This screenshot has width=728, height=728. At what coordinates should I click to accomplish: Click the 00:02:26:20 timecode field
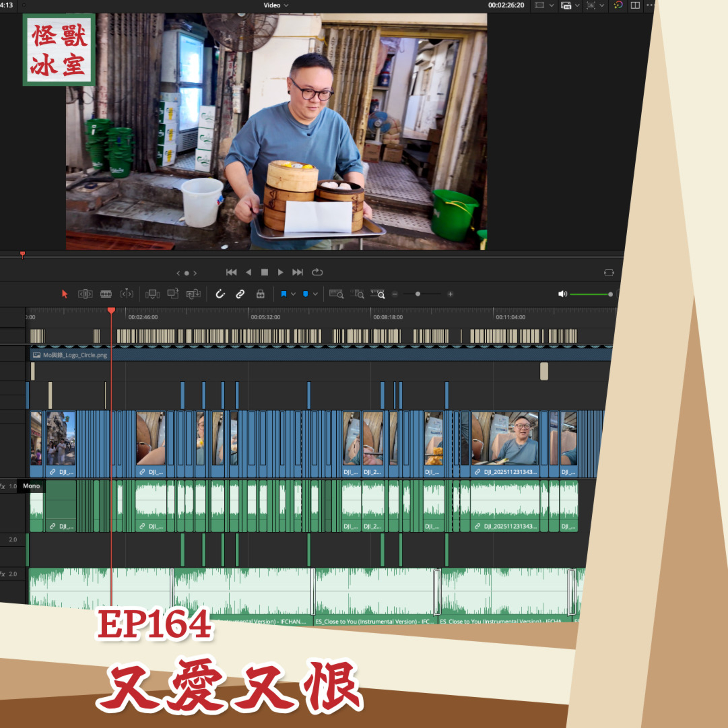506,5
